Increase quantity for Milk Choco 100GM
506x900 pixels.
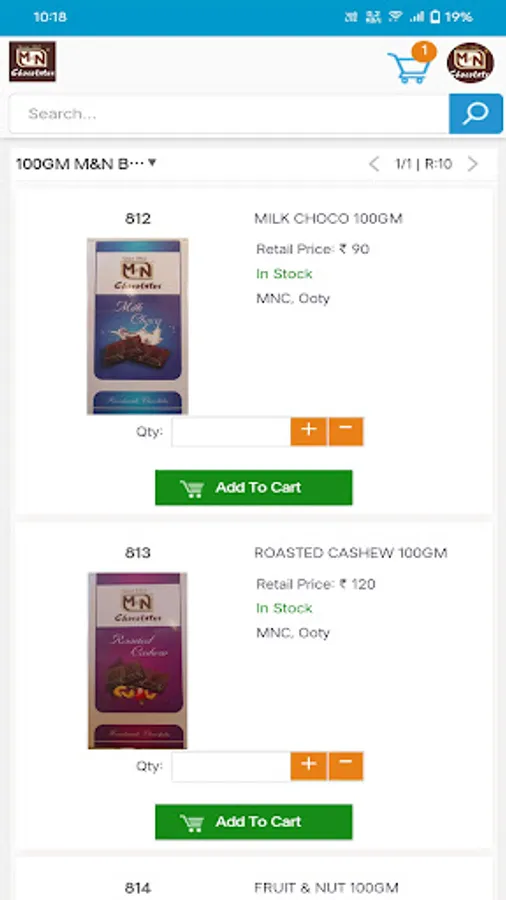point(309,432)
